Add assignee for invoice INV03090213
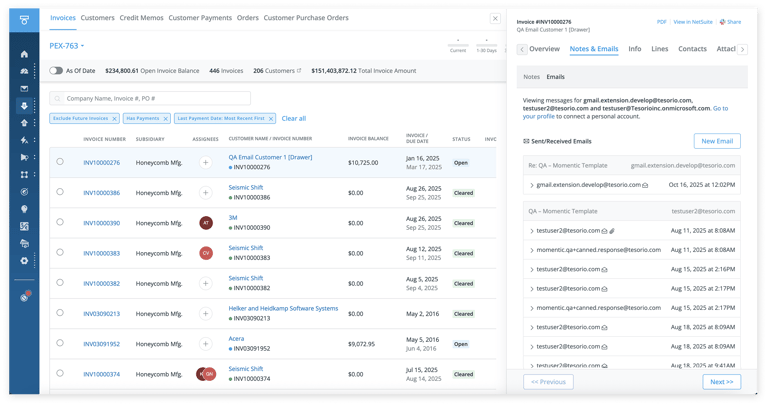The height and width of the screenshot is (406, 768). coord(206,313)
